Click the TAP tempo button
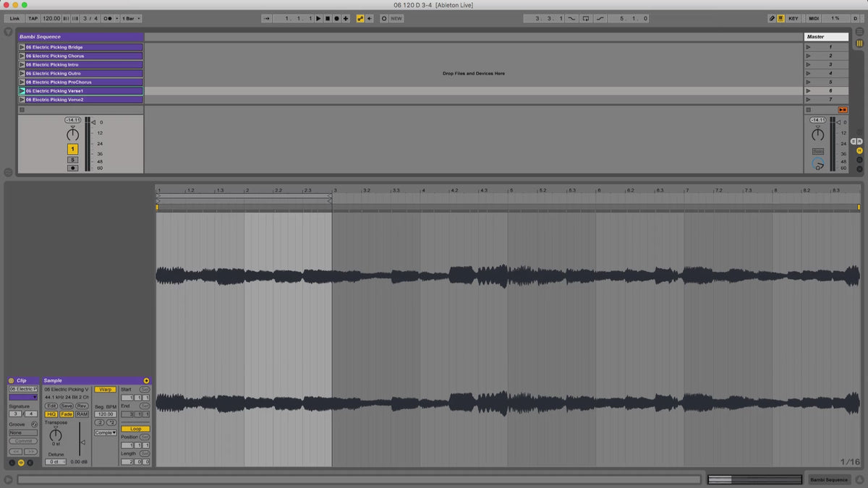This screenshot has width=868, height=488. point(33,18)
